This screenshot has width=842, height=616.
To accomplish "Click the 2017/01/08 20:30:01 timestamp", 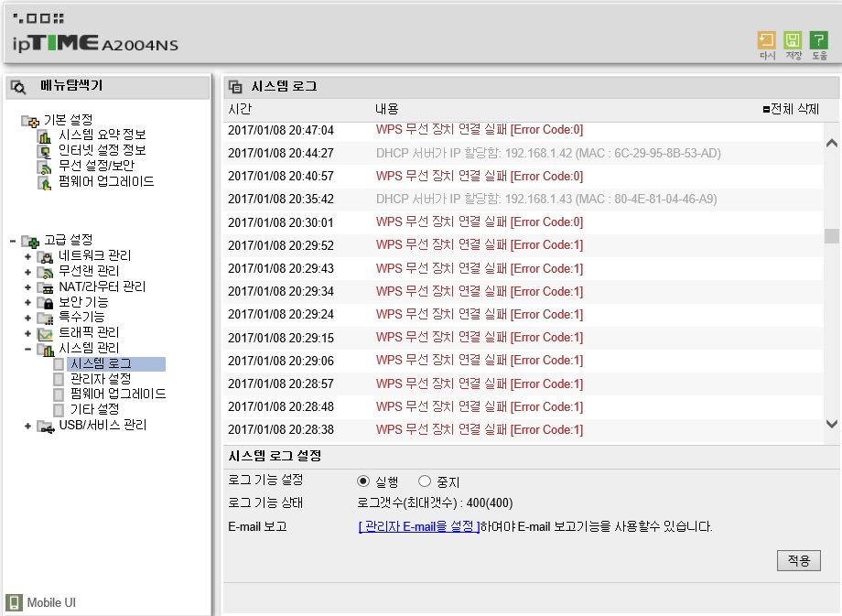I will [281, 222].
